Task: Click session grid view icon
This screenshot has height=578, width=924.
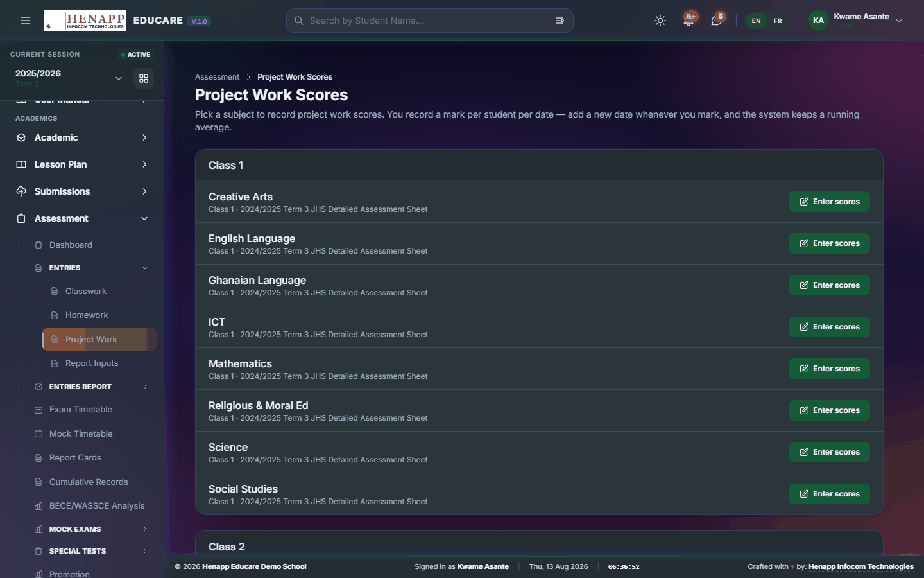Action: [x=144, y=78]
